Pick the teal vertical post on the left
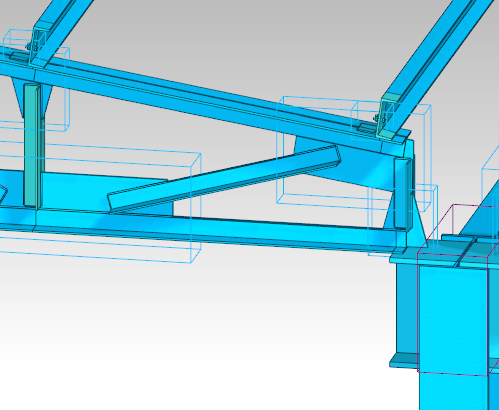 click(31, 145)
